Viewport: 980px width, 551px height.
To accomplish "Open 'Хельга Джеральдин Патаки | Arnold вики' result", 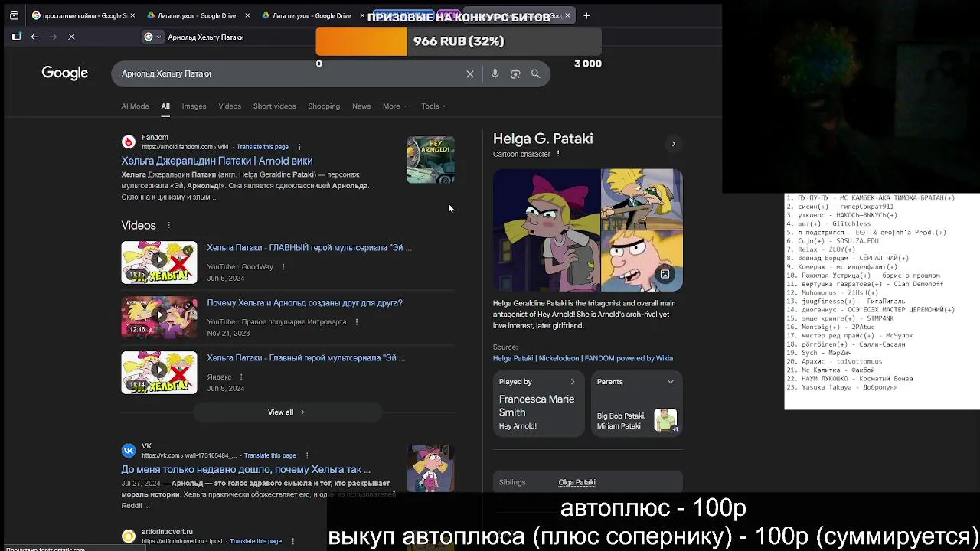I will [x=217, y=161].
